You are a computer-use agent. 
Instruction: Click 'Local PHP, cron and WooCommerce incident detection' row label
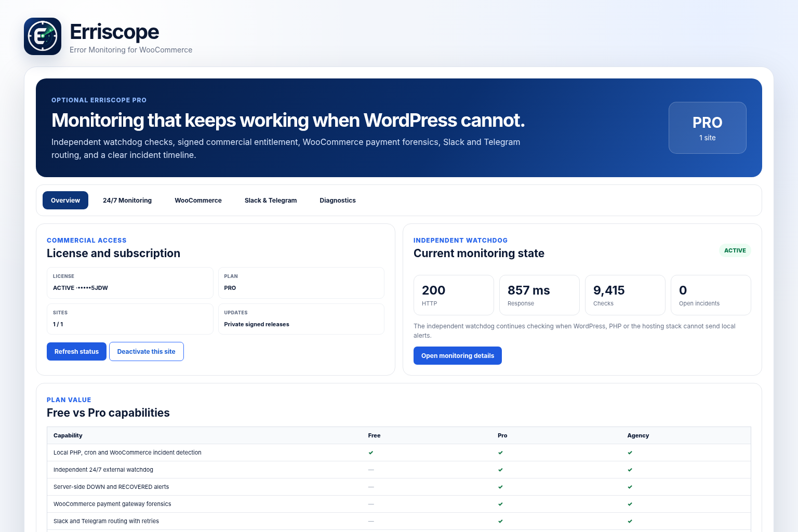click(127, 453)
